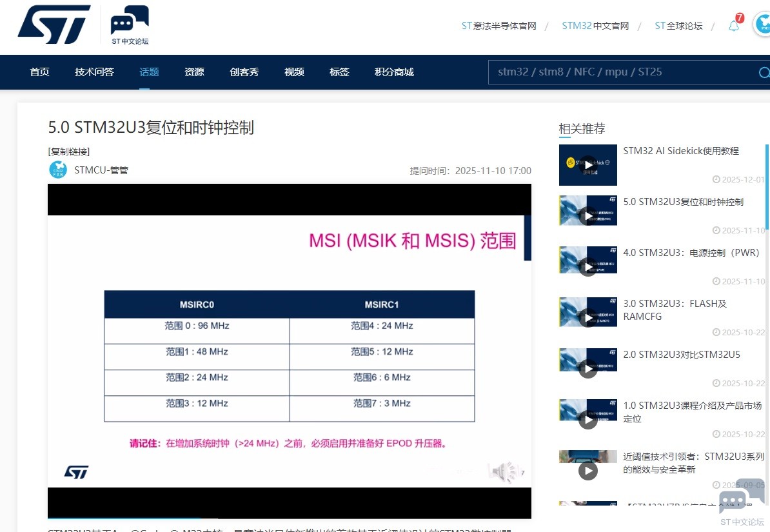The width and height of the screenshot is (770, 532).
Task: Open the ST中文论坛 chat-bubble logo
Action: tap(130, 25)
